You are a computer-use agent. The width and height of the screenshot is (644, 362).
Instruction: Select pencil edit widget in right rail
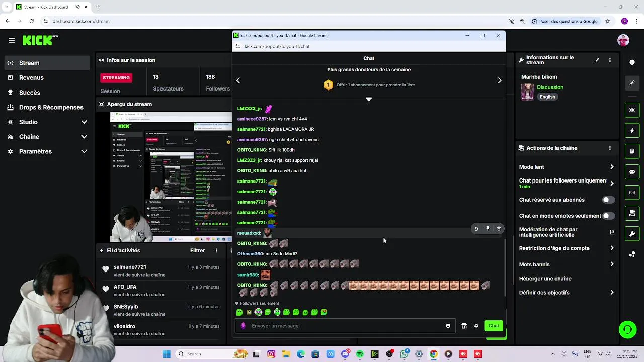click(632, 83)
